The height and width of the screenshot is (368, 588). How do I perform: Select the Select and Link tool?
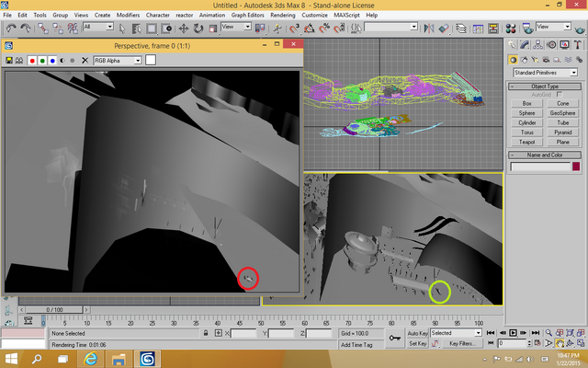pyautogui.click(x=43, y=29)
